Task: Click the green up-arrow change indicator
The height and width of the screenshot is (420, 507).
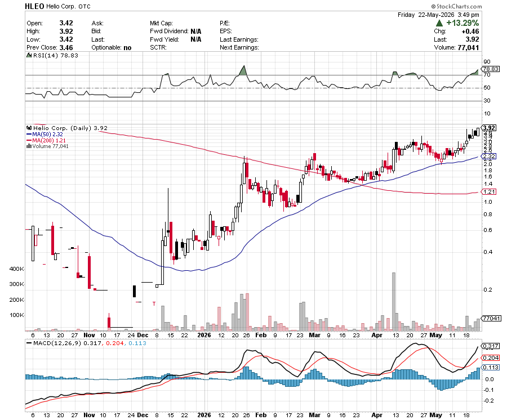Action: [439, 23]
